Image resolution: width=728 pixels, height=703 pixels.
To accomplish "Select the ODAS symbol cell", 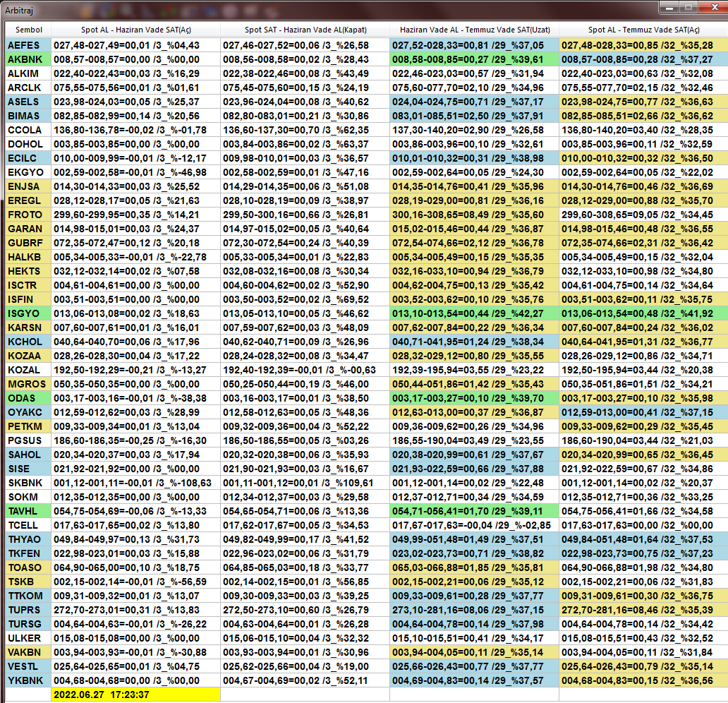I will [28, 398].
